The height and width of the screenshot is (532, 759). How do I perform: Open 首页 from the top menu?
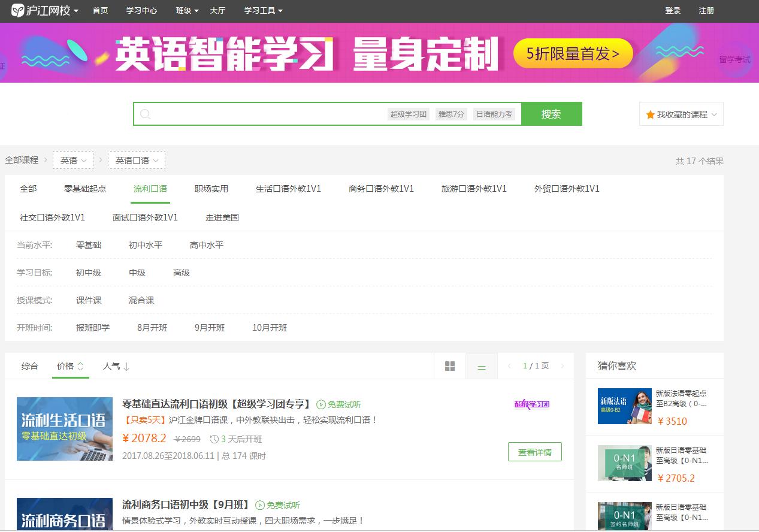pos(100,10)
